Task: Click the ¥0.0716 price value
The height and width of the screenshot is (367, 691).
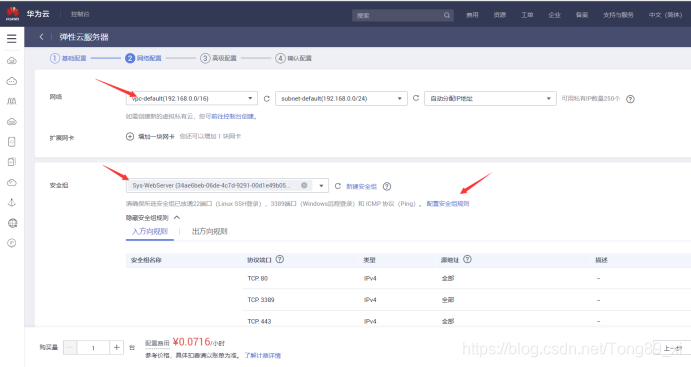Action: pyautogui.click(x=191, y=342)
